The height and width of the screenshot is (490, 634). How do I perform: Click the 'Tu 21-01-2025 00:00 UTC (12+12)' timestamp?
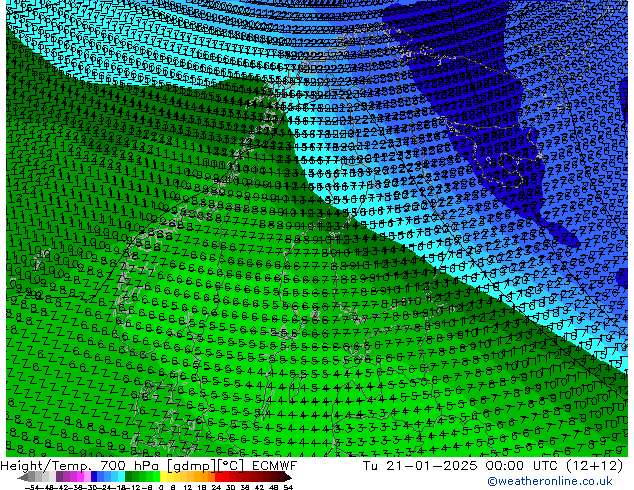pos(493,466)
